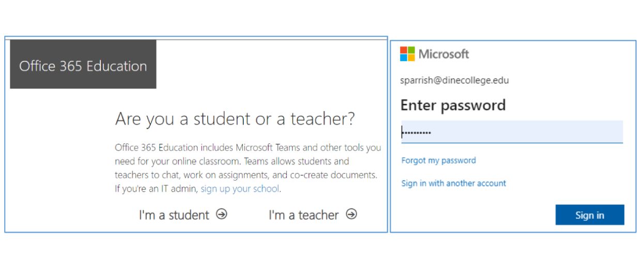
Task: Click the Are you a student or teacher heading
Action: pyautogui.click(x=235, y=119)
